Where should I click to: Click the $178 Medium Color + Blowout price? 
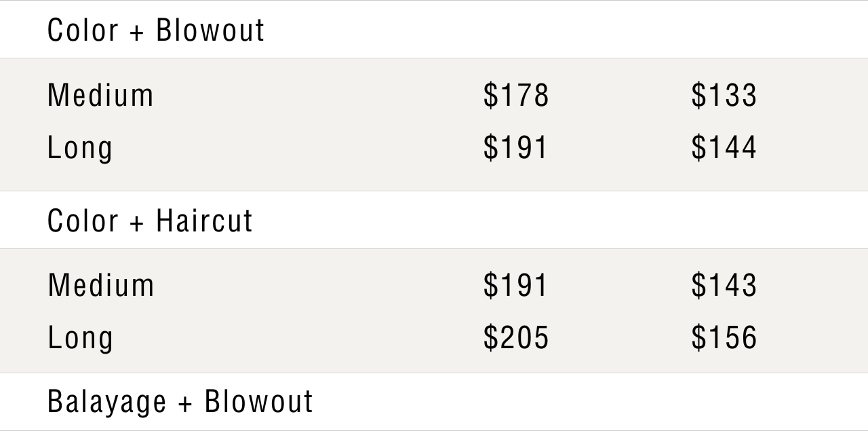pos(516,95)
